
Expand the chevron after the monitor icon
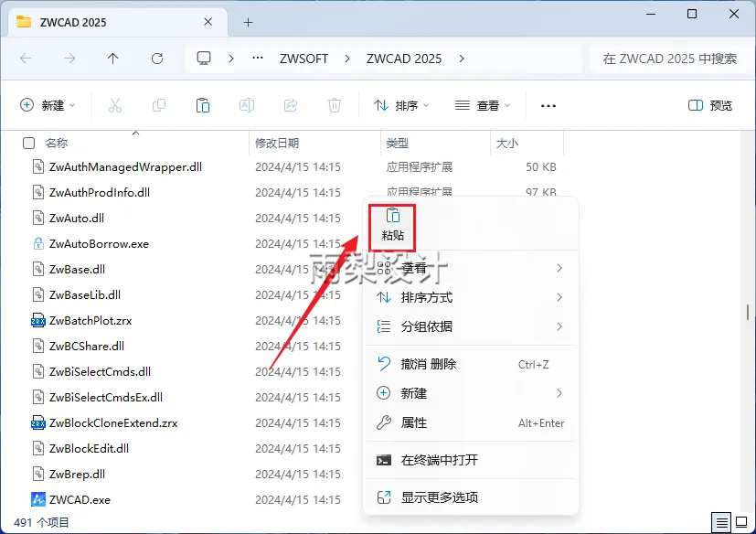click(x=231, y=59)
